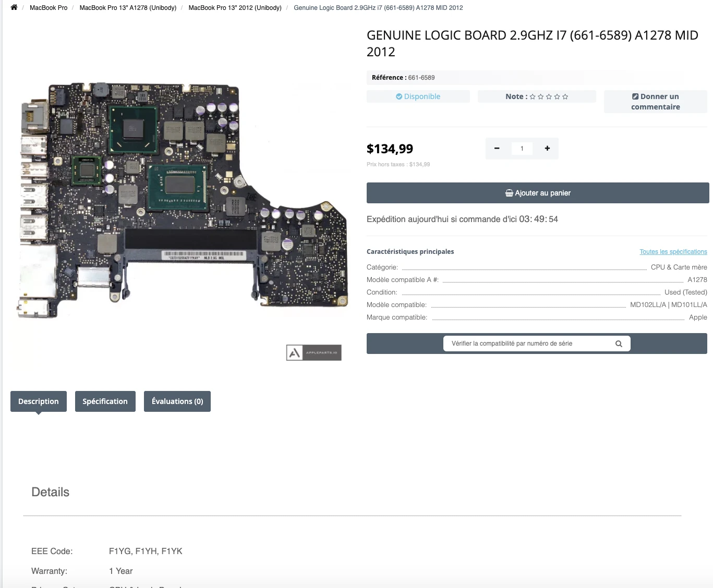Click the A1278 compatible model value
Screen dimensions: 713x588
tap(697, 279)
